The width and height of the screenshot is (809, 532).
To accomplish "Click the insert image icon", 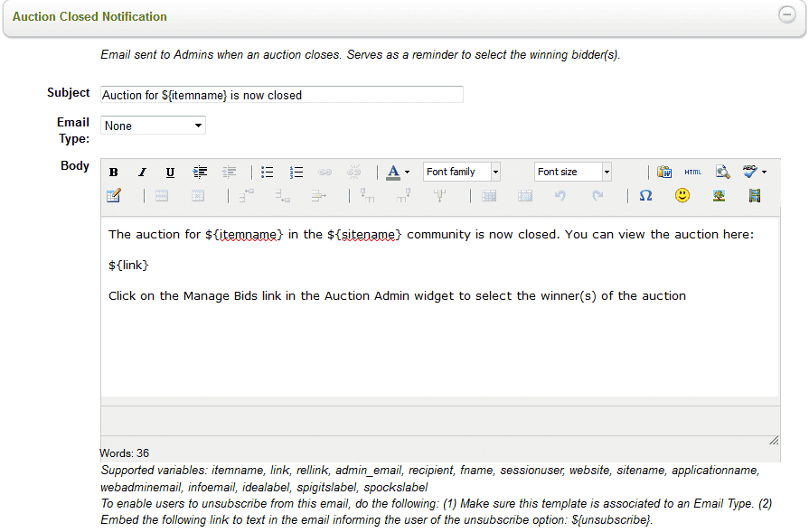I will pos(719,195).
